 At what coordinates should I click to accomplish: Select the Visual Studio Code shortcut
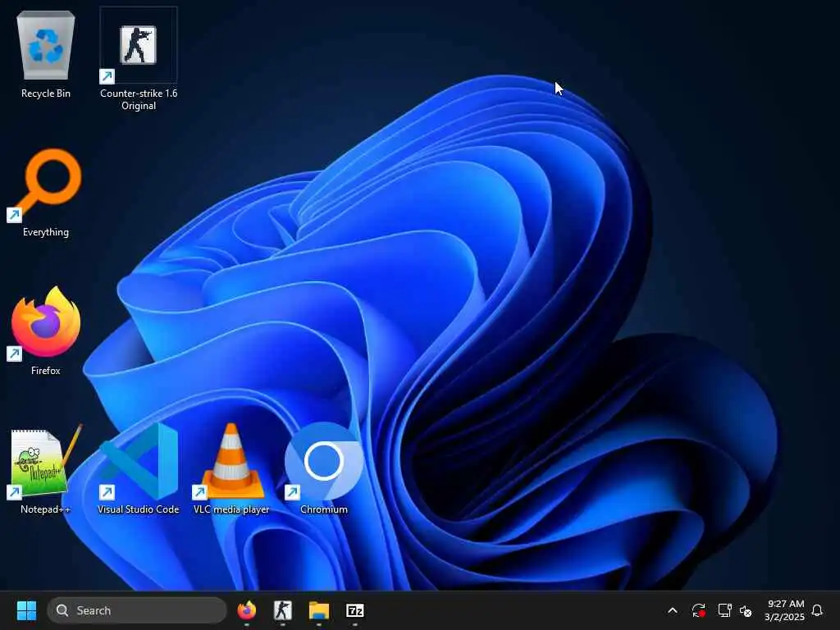pos(138,462)
